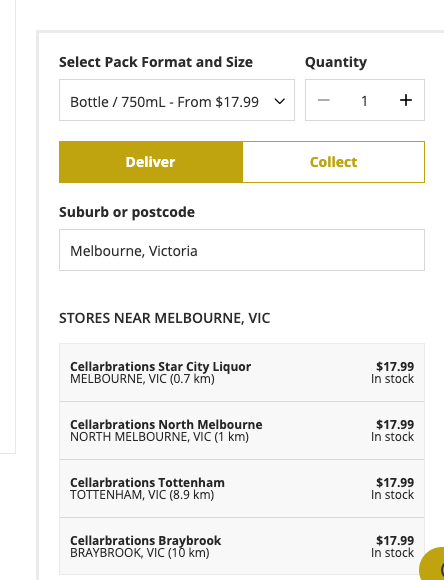Screen dimensions: 444x580
Task: Open the Bottle / 750mL pack size dropdown
Action: click(x=177, y=100)
